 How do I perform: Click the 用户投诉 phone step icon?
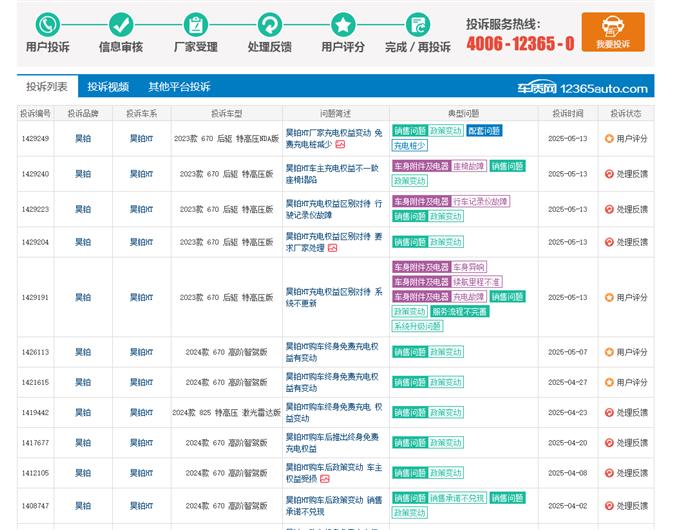pyautogui.click(x=47, y=25)
